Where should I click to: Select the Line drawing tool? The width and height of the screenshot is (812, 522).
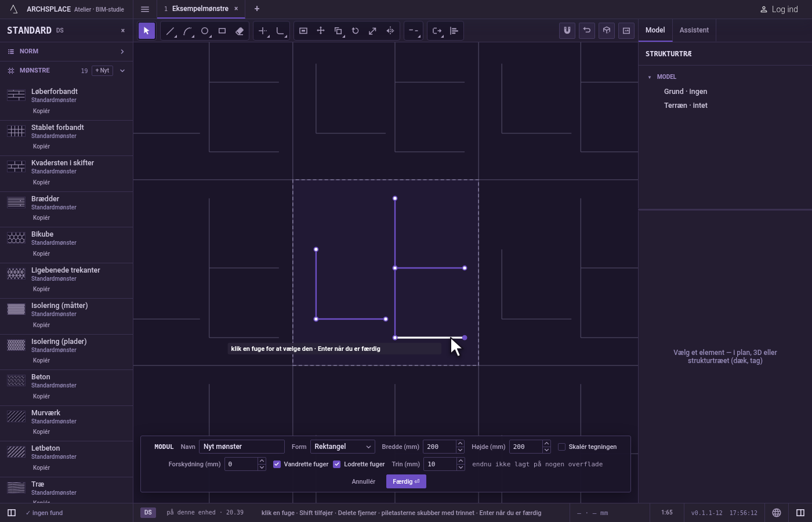[170, 31]
